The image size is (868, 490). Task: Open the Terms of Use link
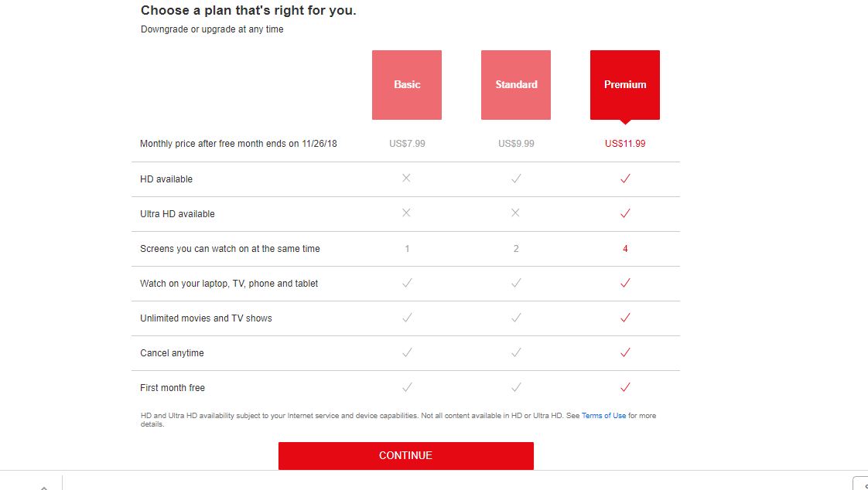tap(603, 415)
